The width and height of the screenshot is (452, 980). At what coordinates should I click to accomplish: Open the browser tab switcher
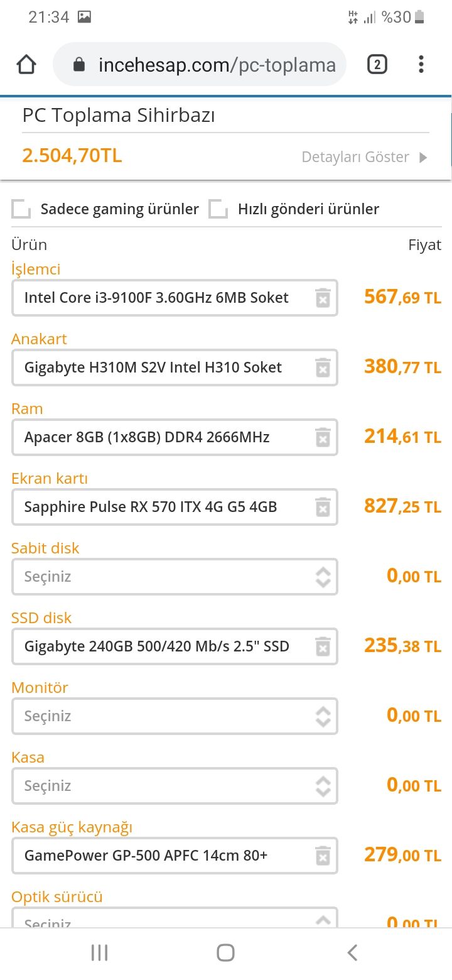[x=377, y=64]
